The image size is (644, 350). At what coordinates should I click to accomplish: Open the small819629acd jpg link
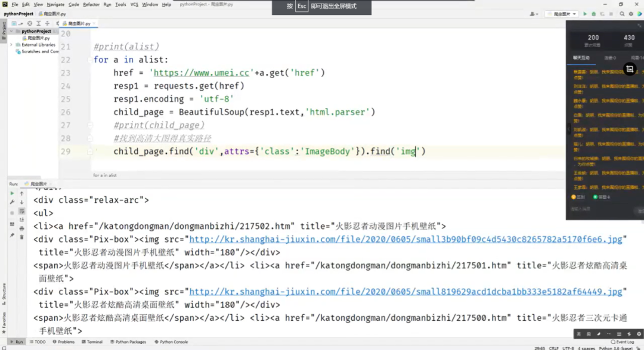[x=405, y=292]
